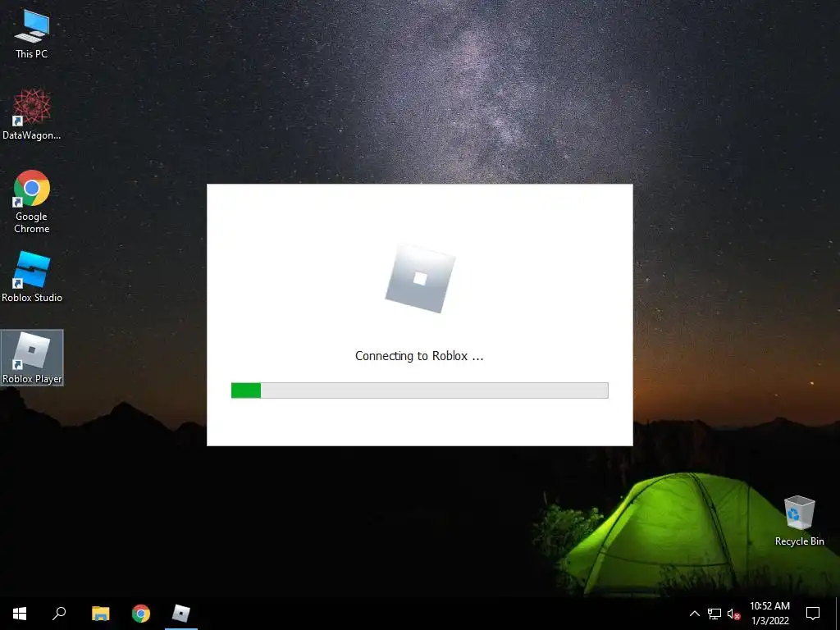Open Google Chrome from the taskbar
Image resolution: width=840 pixels, height=630 pixels.
(x=141, y=614)
